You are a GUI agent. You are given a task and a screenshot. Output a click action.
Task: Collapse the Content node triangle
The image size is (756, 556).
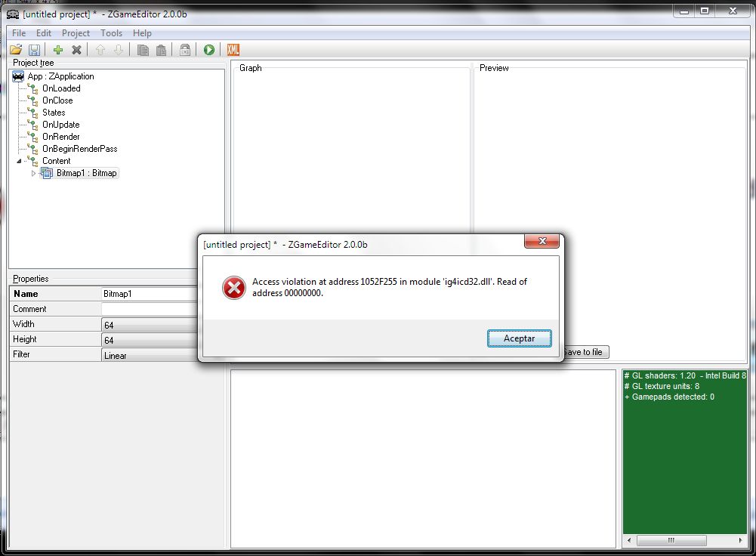pos(20,161)
